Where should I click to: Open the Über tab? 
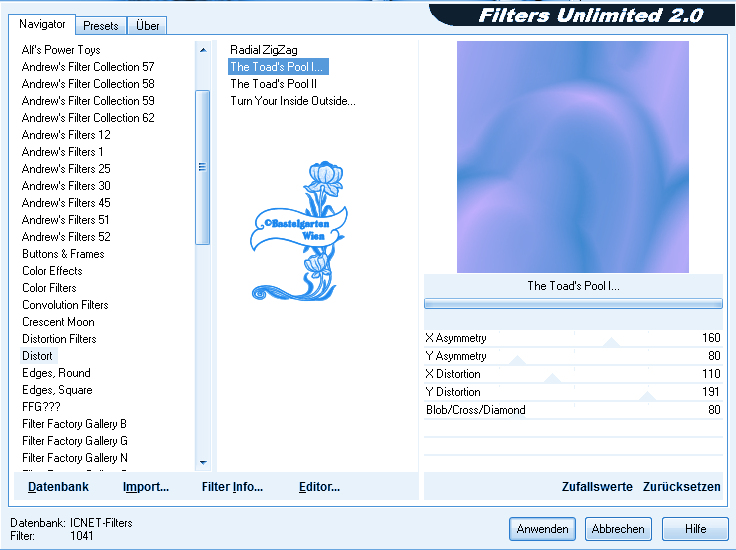pyautogui.click(x=147, y=26)
